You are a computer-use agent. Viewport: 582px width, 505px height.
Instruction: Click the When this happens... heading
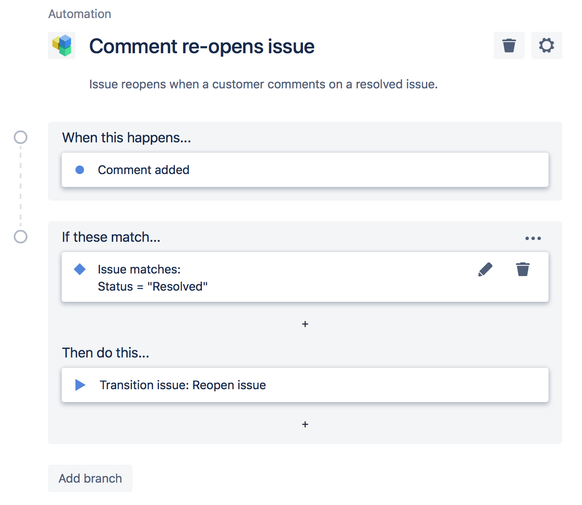tap(126, 138)
